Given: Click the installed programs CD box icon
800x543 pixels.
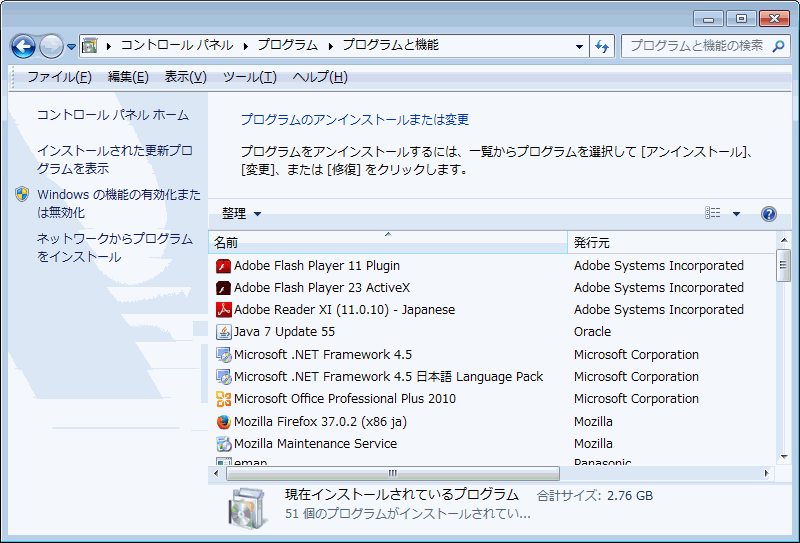Looking at the screenshot, I should [248, 508].
